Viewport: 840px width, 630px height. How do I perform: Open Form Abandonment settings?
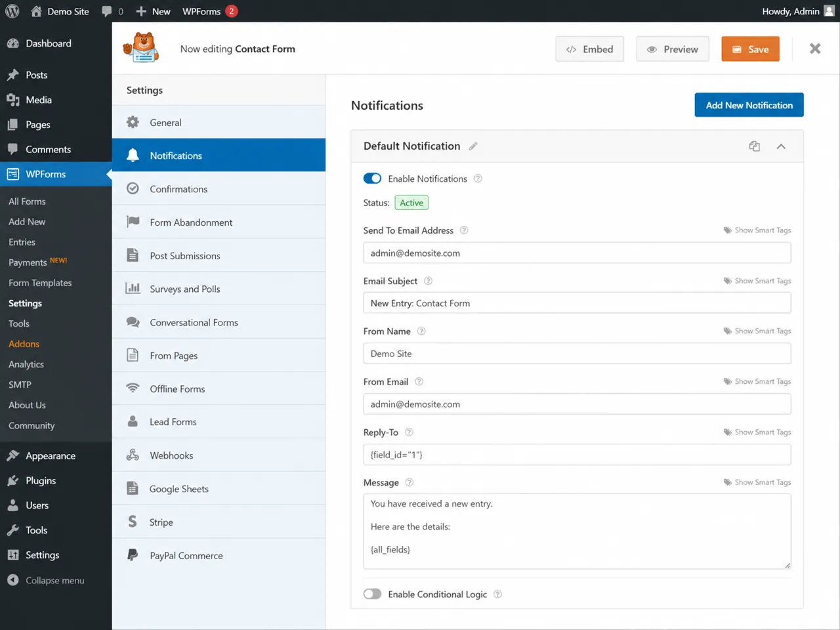pyautogui.click(x=219, y=222)
